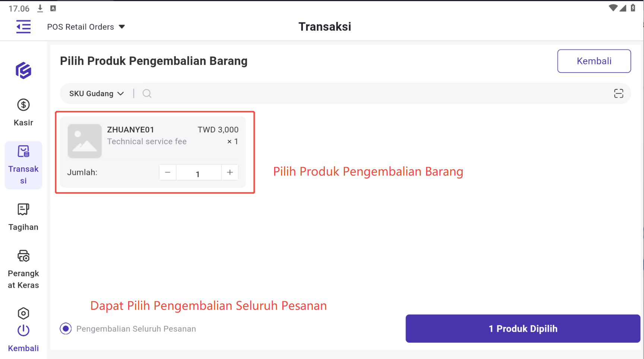644x359 pixels.
Task: Decrease Jumlah quantity with minus
Action: click(168, 172)
